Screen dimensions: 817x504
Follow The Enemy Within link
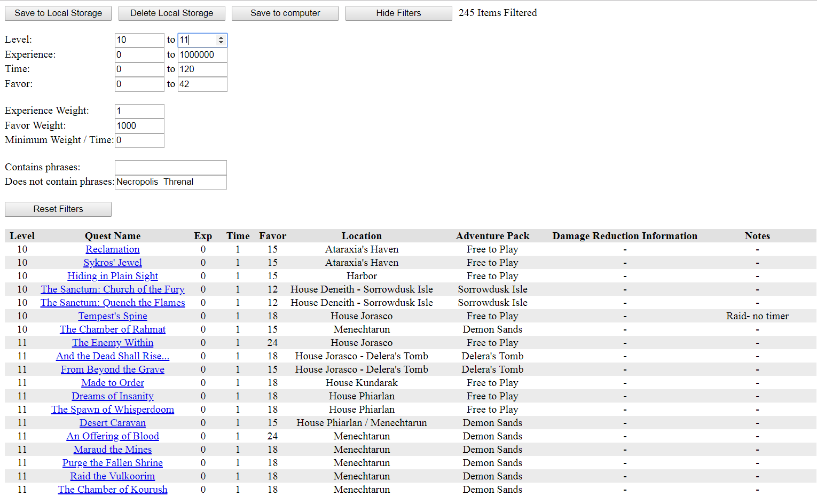click(113, 343)
